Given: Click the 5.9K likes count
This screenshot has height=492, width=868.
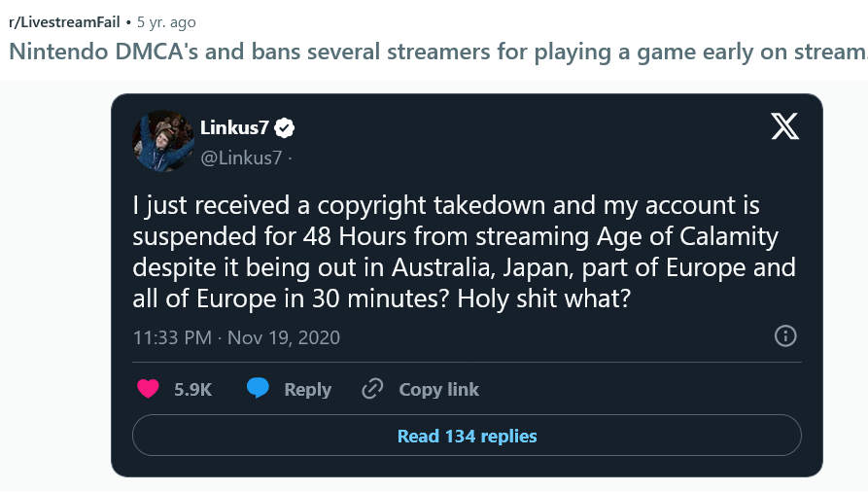Looking at the screenshot, I should [192, 389].
